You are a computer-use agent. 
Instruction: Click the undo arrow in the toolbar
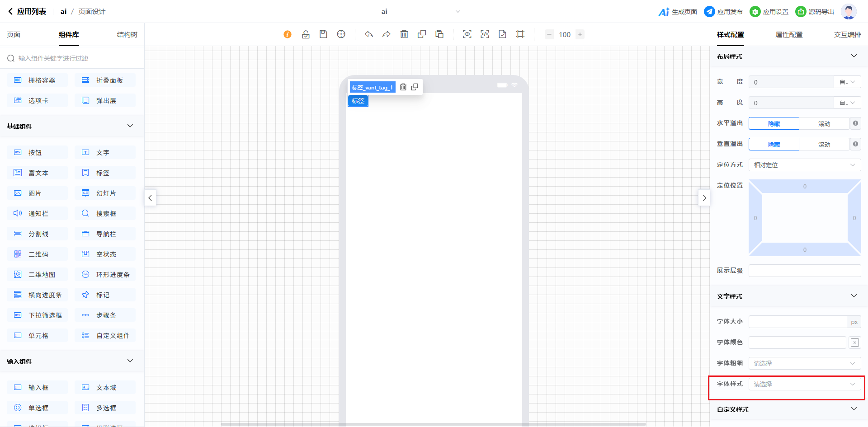369,34
